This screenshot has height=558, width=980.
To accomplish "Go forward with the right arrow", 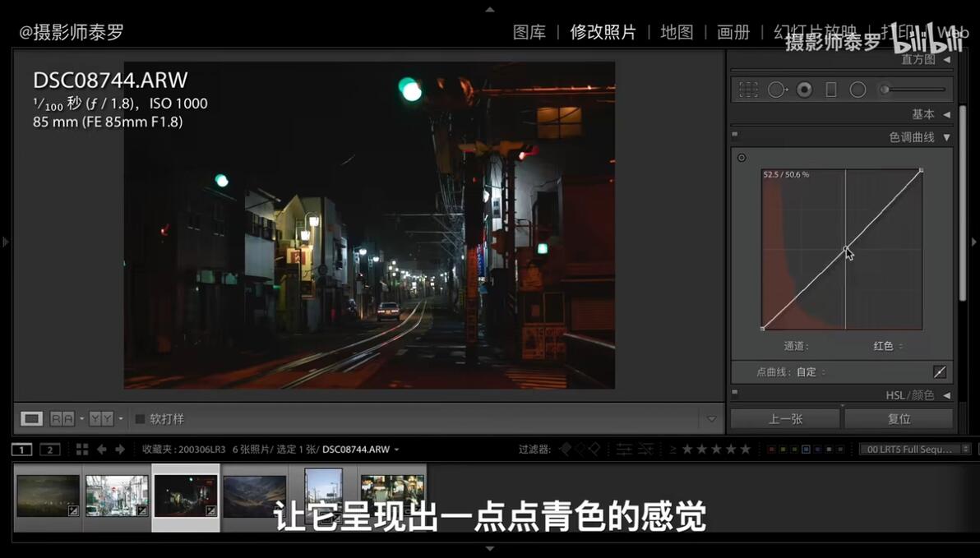I will [x=120, y=450].
